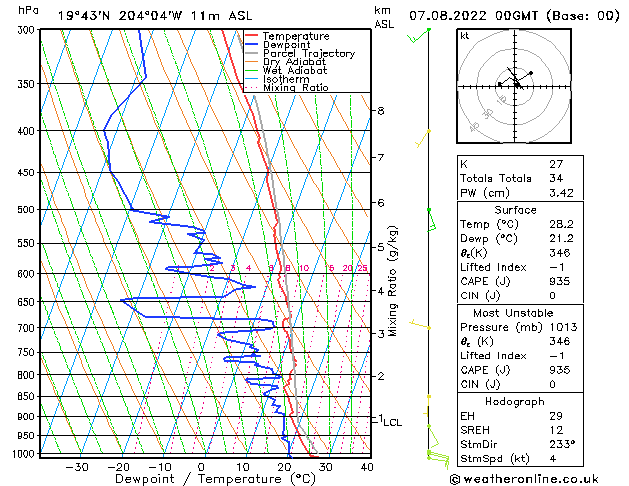Click the hPa axis unit label
Viewport: 629px width, 486px height.
pyautogui.click(x=28, y=10)
